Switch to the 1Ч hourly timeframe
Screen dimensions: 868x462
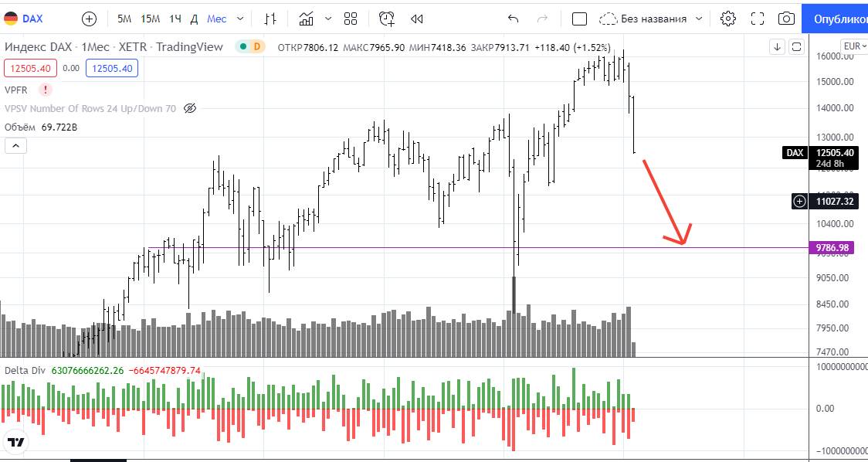175,19
